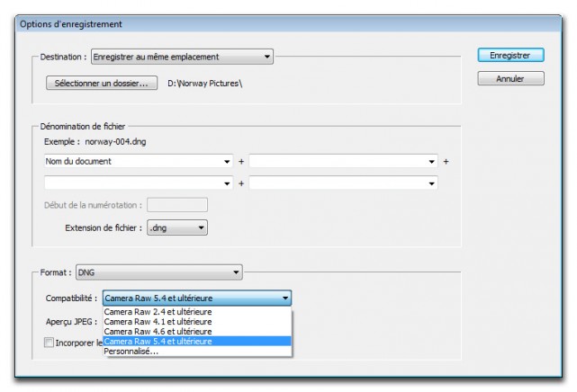577x392 pixels.
Task: Click the Début de la numérotation field
Action: pyautogui.click(x=177, y=205)
